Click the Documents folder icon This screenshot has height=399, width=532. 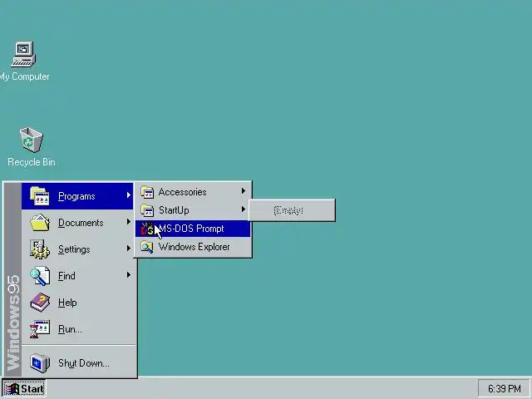pos(40,223)
